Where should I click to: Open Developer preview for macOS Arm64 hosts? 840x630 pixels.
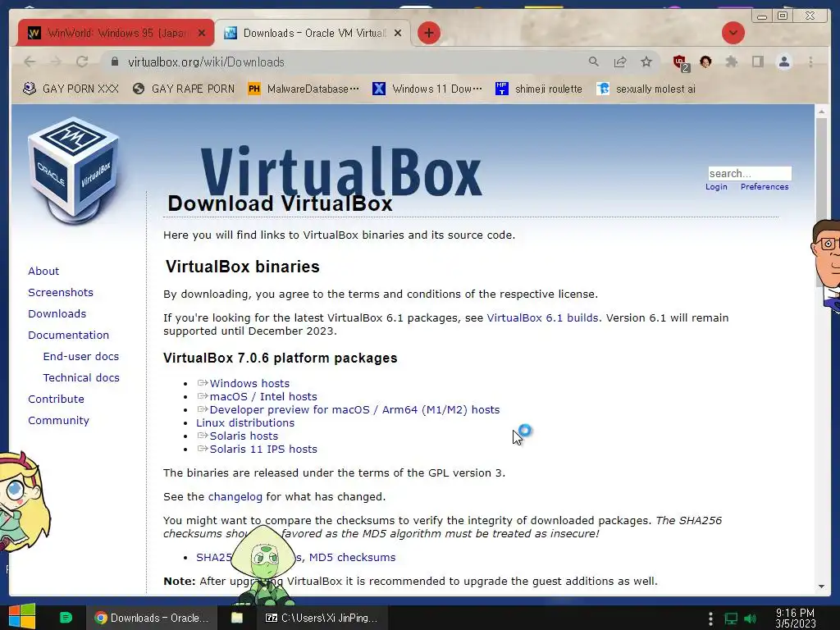(x=354, y=410)
